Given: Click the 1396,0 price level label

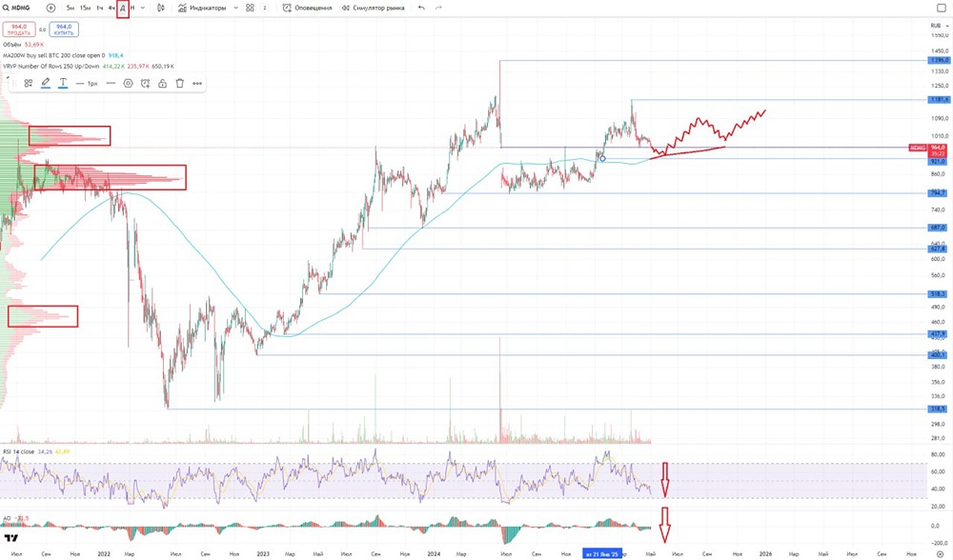Looking at the screenshot, I should tap(939, 61).
